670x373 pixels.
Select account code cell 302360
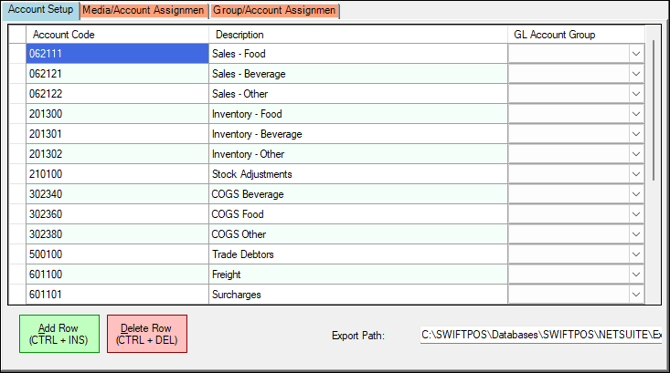click(118, 214)
